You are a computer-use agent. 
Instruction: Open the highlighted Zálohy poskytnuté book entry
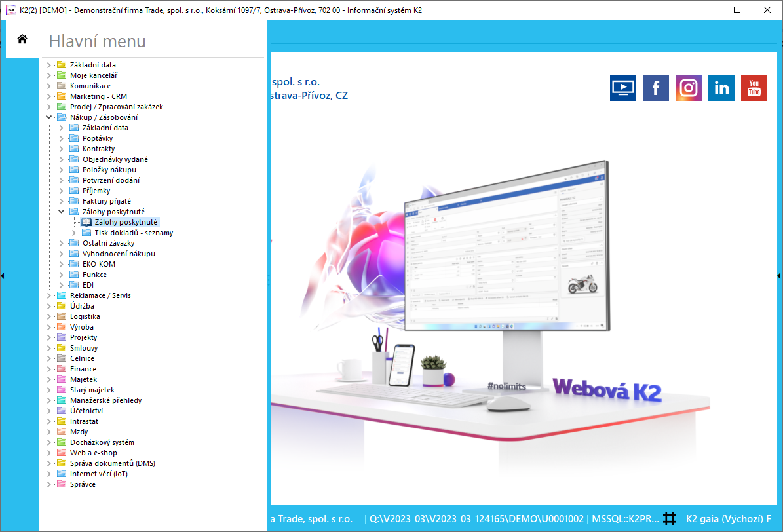(126, 222)
